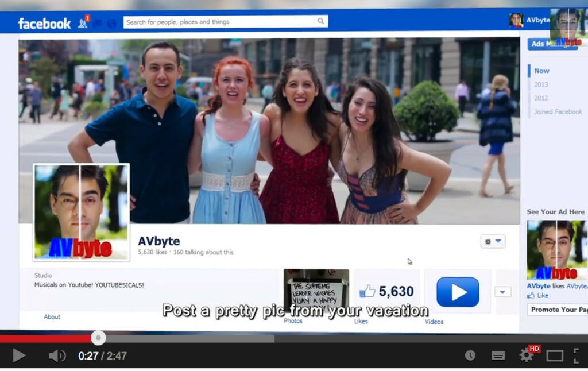
Task: Open the AVbyte profile in top bar
Action: coord(529,20)
